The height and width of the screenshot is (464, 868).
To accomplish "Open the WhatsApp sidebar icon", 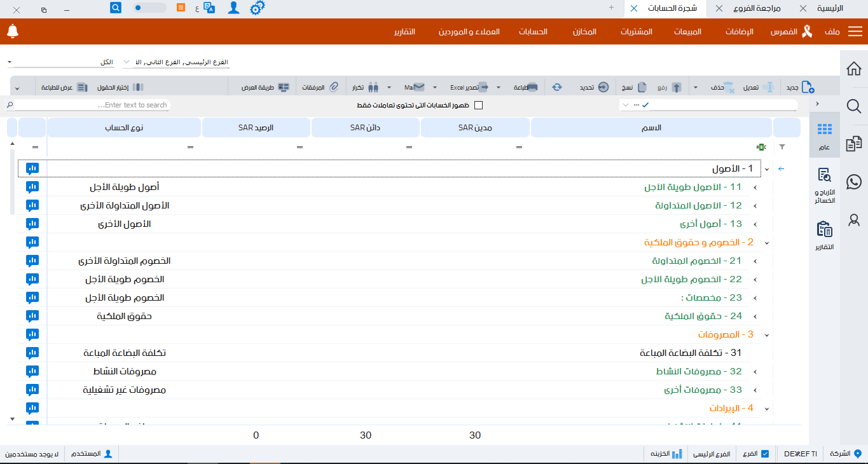I will tap(854, 182).
